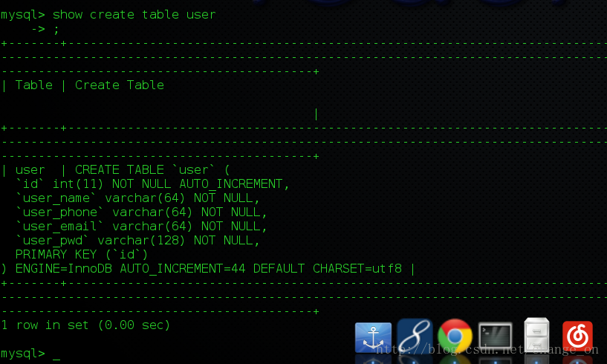This screenshot has height=364, width=607.
Task: Click the final mysql> prompt line
Action: click(30, 354)
